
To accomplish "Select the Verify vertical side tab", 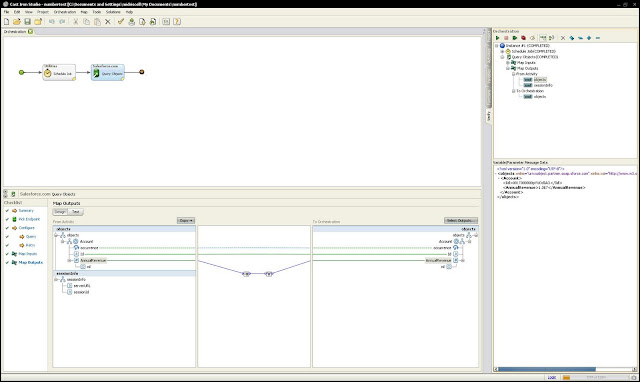I will tap(488, 115).
